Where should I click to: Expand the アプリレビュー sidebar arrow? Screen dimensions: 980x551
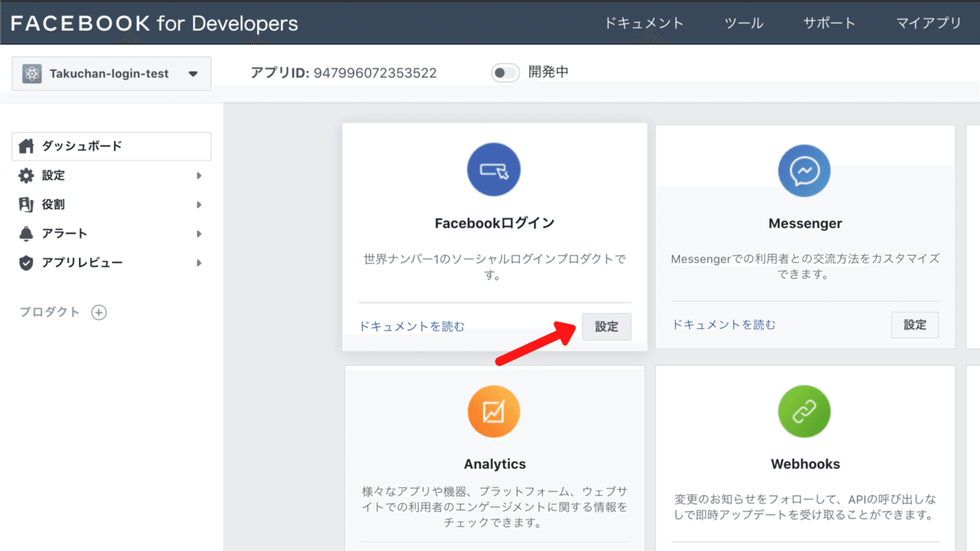pyautogui.click(x=198, y=262)
